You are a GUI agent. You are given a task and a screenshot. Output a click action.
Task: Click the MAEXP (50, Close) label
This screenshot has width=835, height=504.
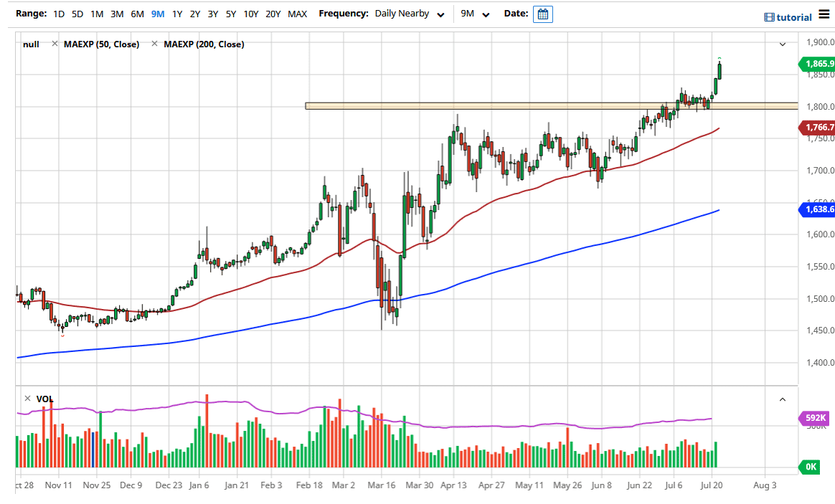pyautogui.click(x=103, y=44)
